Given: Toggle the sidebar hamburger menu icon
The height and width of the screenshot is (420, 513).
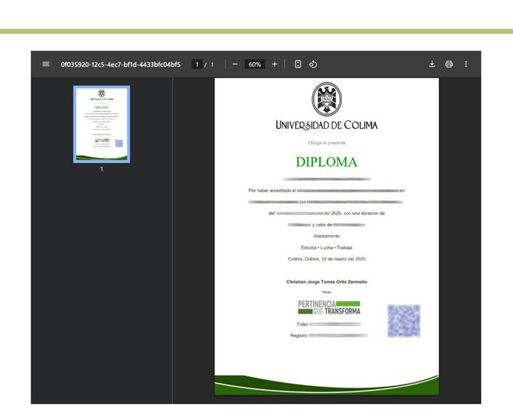Looking at the screenshot, I should 46,64.
